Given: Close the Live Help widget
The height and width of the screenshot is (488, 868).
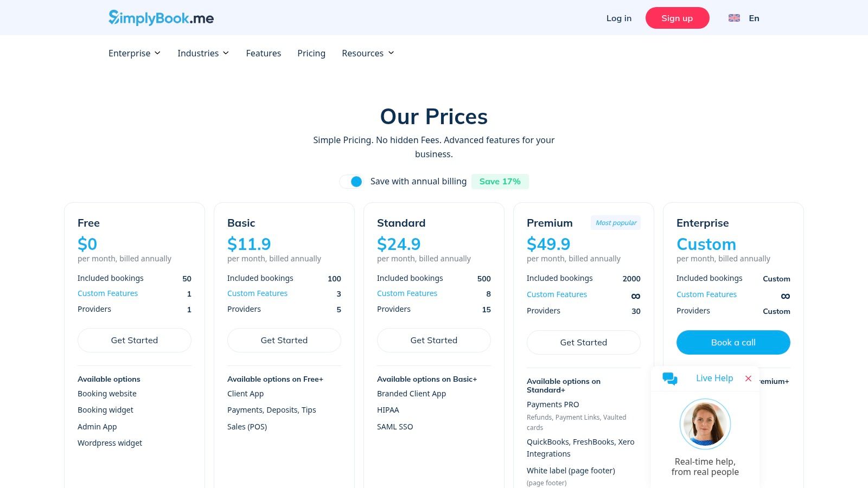Looking at the screenshot, I should pyautogui.click(x=748, y=378).
